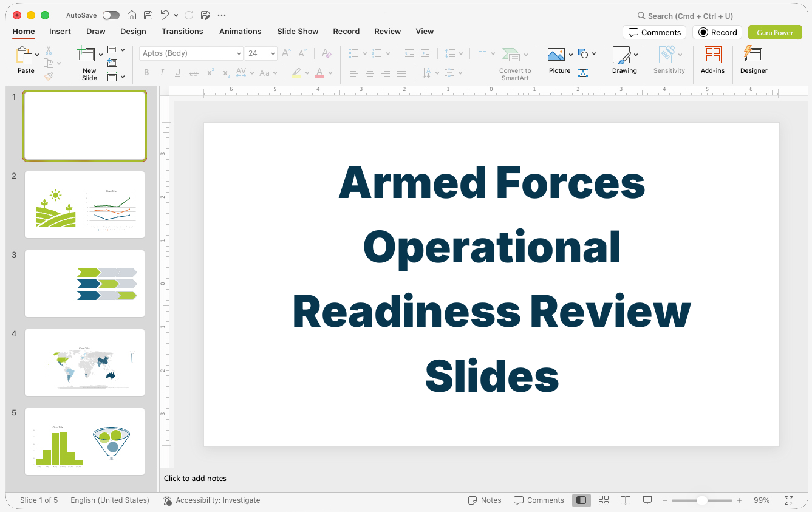The image size is (812, 512).
Task: Apply the red font color
Action: point(319,73)
